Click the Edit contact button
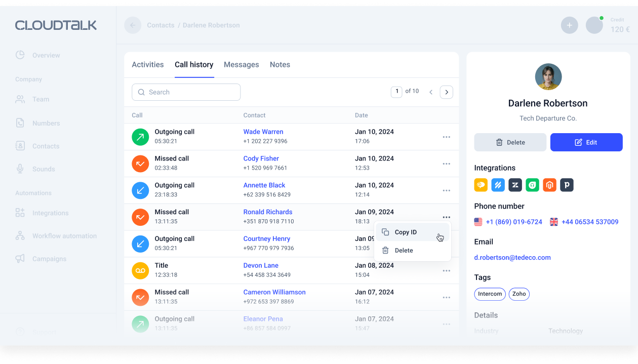 (x=586, y=142)
